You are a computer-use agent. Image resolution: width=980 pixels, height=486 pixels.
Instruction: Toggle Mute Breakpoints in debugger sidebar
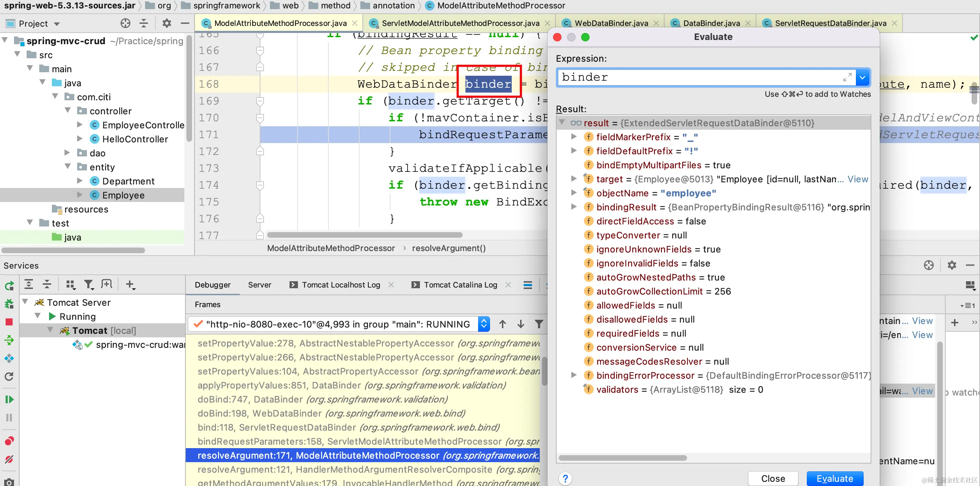9,459
